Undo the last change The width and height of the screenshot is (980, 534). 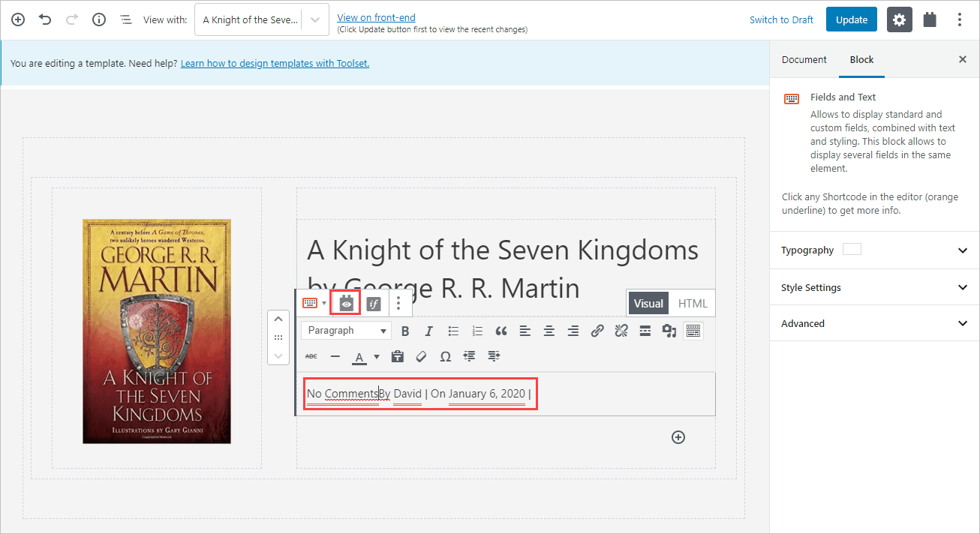click(x=45, y=19)
